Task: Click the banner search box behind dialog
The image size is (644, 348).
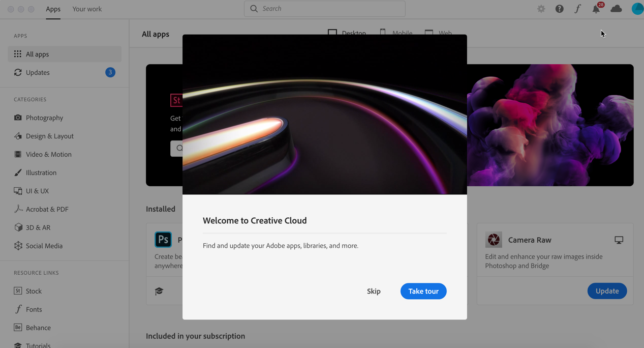Action: (176, 148)
